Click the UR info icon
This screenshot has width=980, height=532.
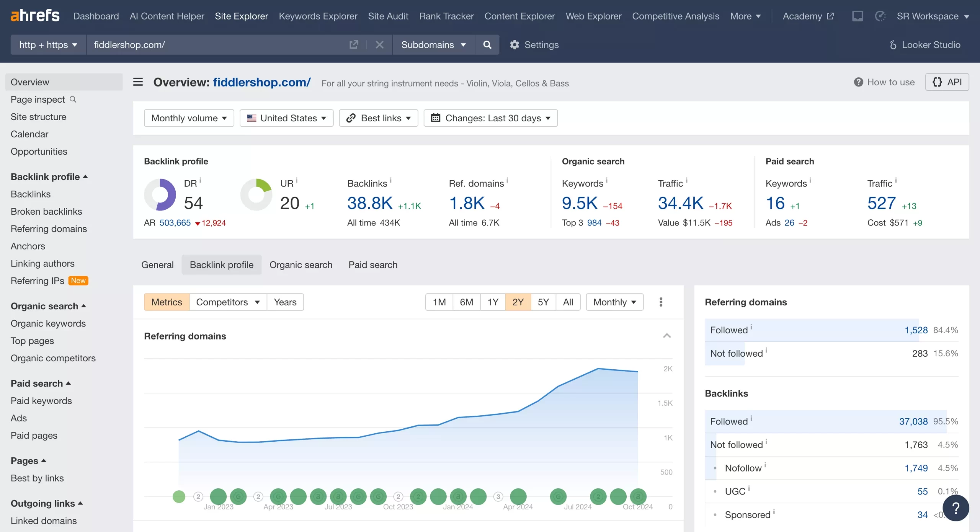click(297, 180)
